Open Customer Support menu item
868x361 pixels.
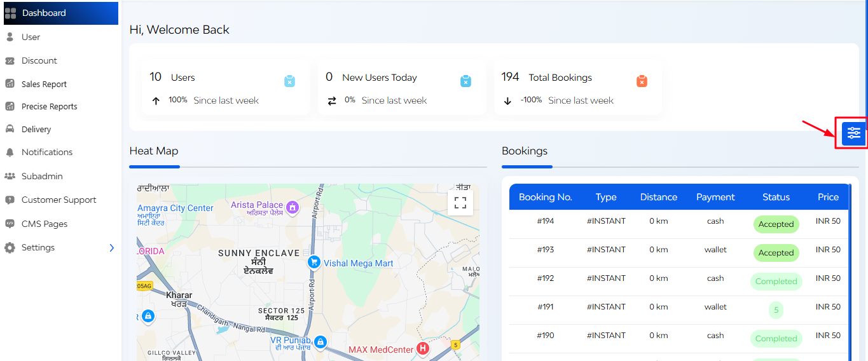pyautogui.click(x=59, y=200)
